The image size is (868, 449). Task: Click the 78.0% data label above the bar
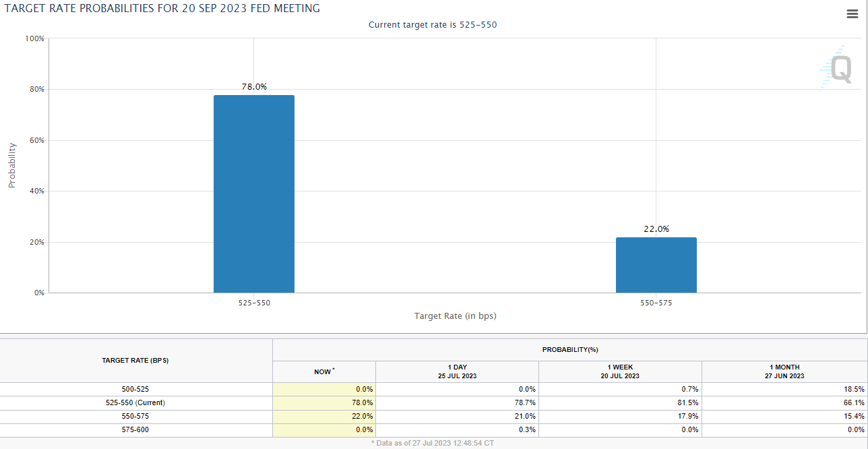pos(254,86)
